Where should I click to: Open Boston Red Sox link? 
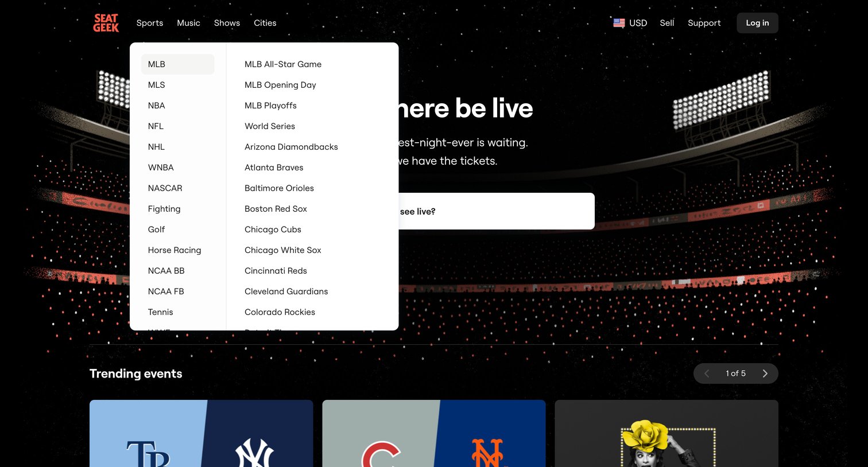point(276,209)
